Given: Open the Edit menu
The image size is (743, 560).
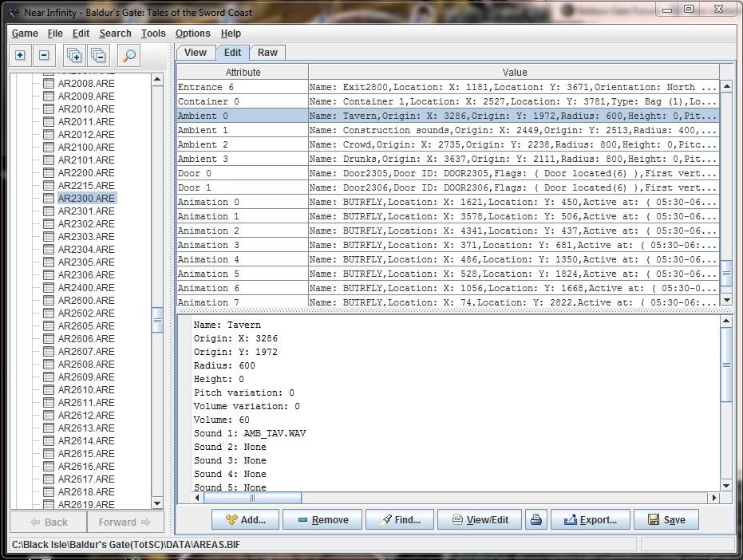Looking at the screenshot, I should click(x=81, y=34).
